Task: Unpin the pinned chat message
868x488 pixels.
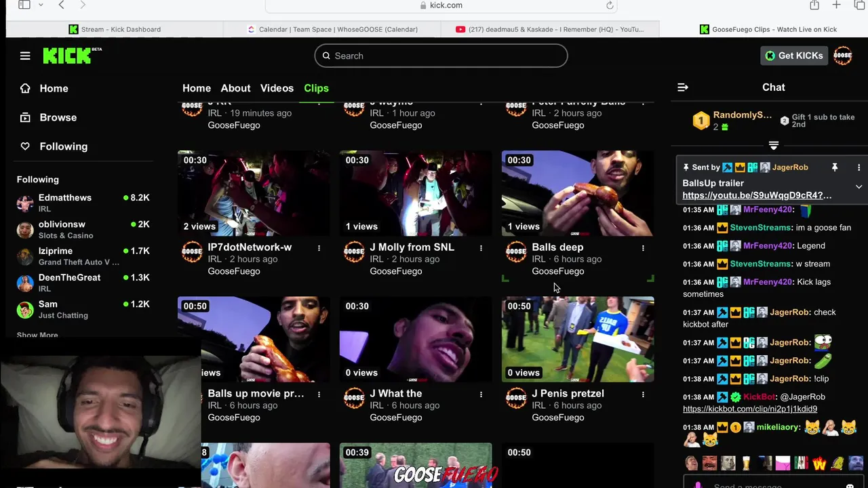Action: click(x=835, y=167)
